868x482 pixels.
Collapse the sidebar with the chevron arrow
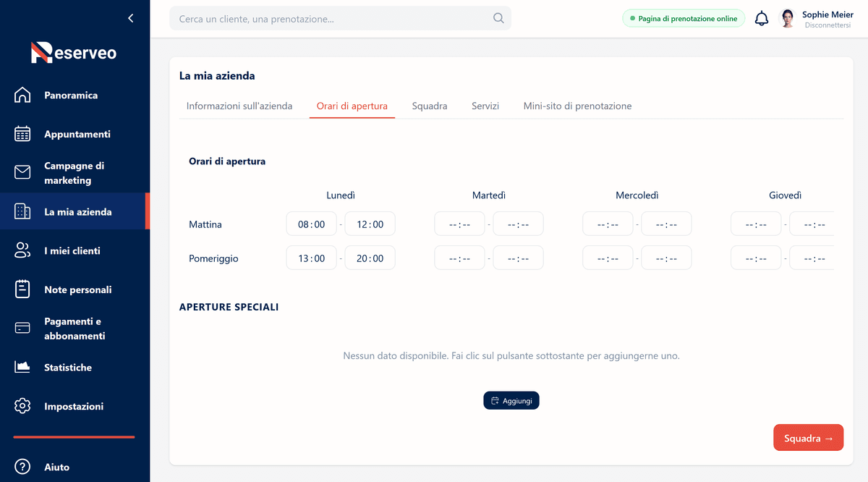coord(130,18)
